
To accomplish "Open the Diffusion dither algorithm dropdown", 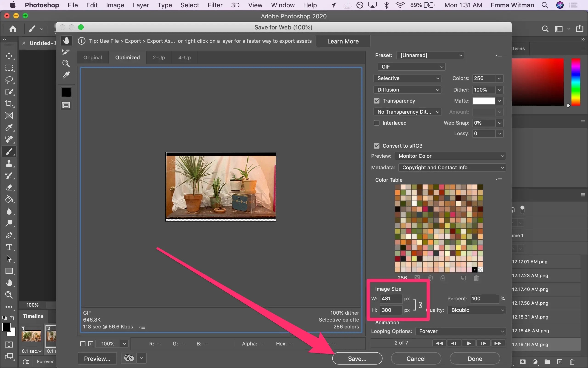I will (x=407, y=89).
